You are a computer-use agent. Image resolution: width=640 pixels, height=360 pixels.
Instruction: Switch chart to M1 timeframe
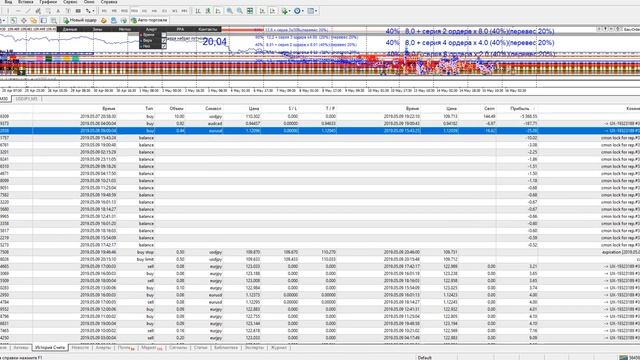click(x=104, y=11)
